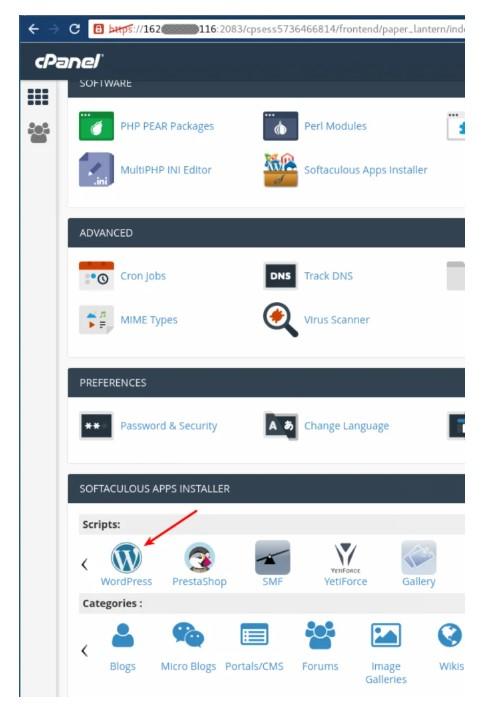Select the SMF script icon
Viewport: 489px width, 707px height.
pos(273,557)
